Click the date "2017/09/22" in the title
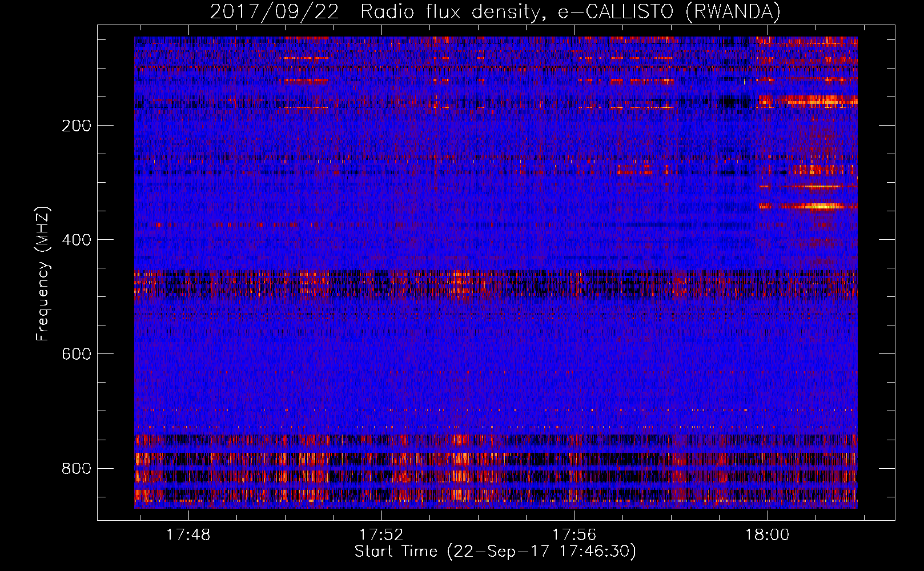Image resolution: width=924 pixels, height=571 pixels. [275, 11]
